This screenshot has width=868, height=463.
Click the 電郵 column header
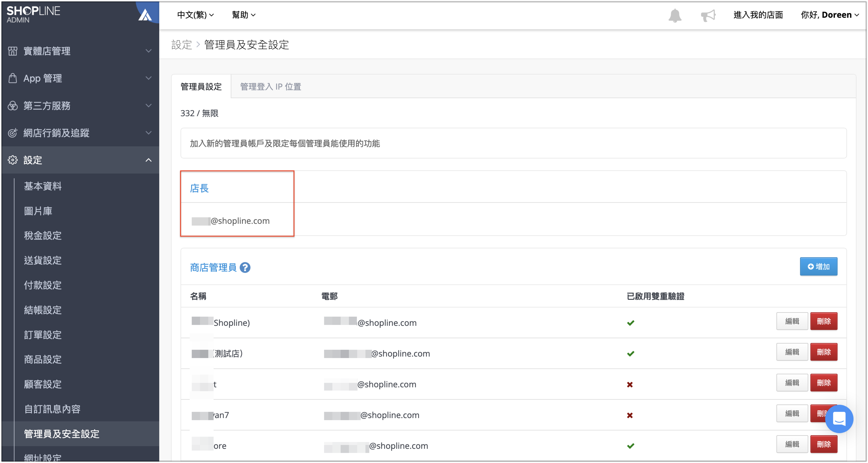coord(329,296)
